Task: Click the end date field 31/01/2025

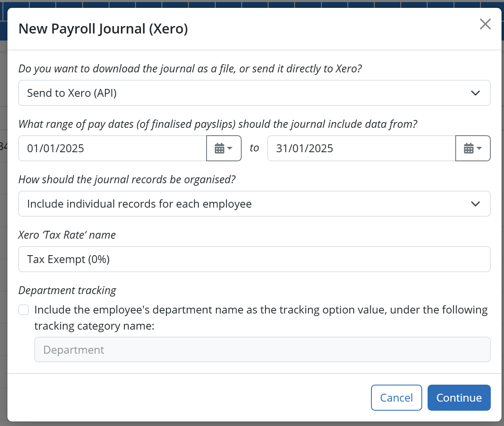Action: (361, 148)
